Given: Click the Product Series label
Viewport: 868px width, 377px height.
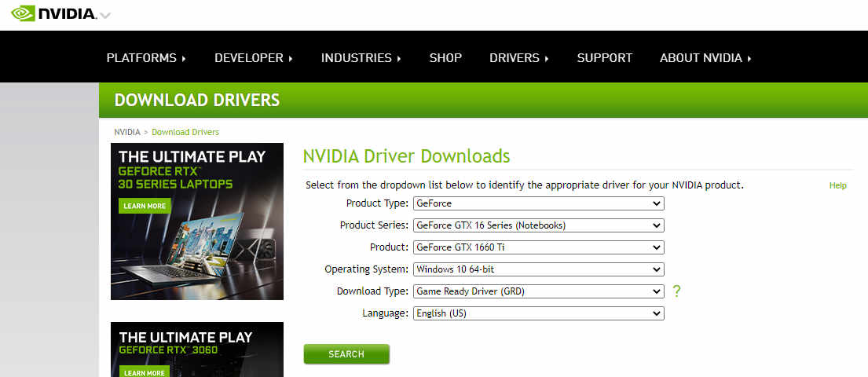Looking at the screenshot, I should tap(374, 225).
